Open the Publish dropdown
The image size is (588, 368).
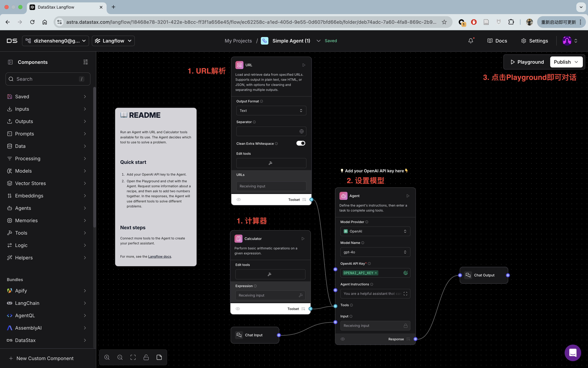[x=566, y=62]
